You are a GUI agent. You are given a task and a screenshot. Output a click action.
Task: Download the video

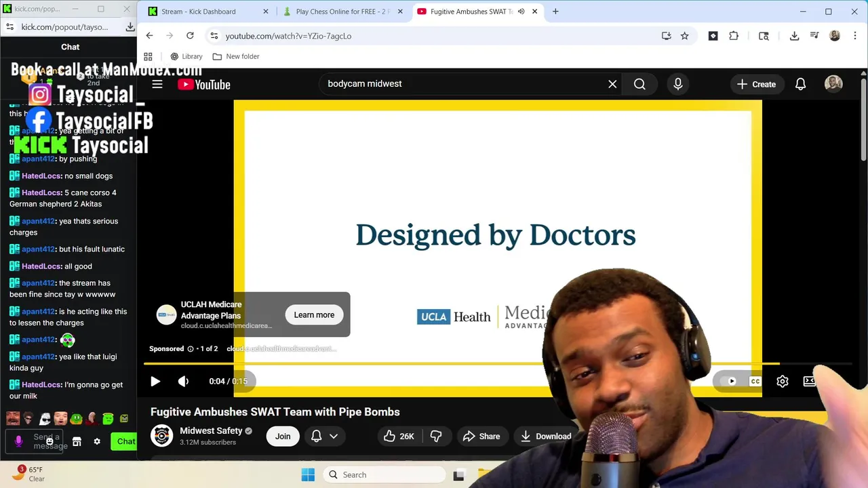[547, 436]
